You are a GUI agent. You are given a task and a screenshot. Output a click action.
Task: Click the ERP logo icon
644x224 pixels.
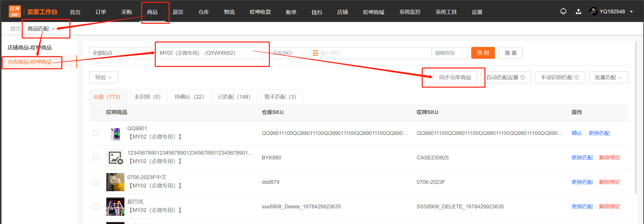point(15,11)
